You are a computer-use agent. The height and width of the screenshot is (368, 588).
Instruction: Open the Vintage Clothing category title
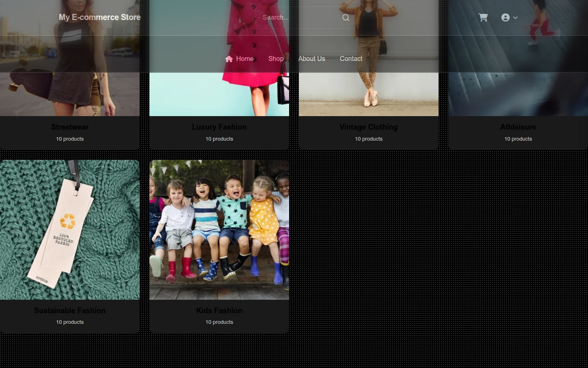coord(369,127)
